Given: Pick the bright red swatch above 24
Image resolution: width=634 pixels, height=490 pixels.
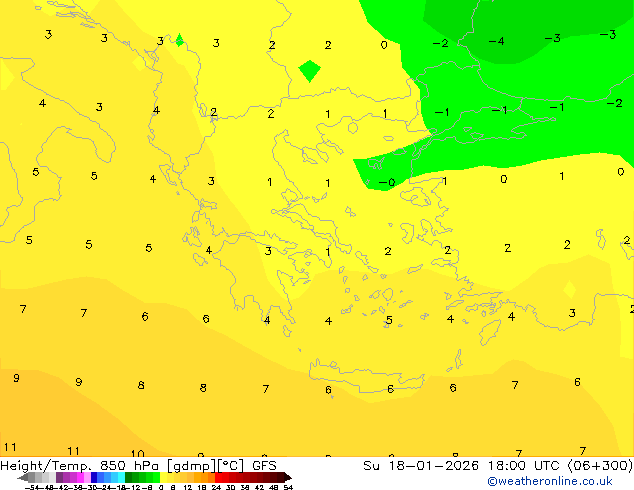Looking at the screenshot, I should pos(218,477).
